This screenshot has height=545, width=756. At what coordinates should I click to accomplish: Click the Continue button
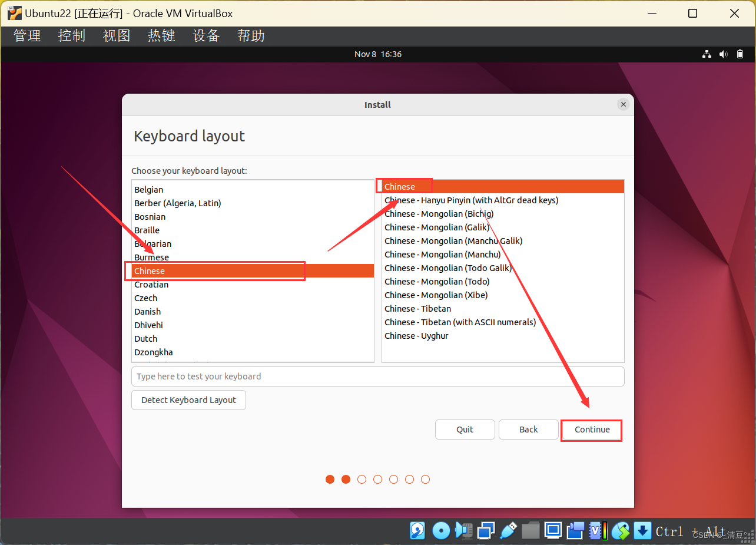(x=592, y=430)
